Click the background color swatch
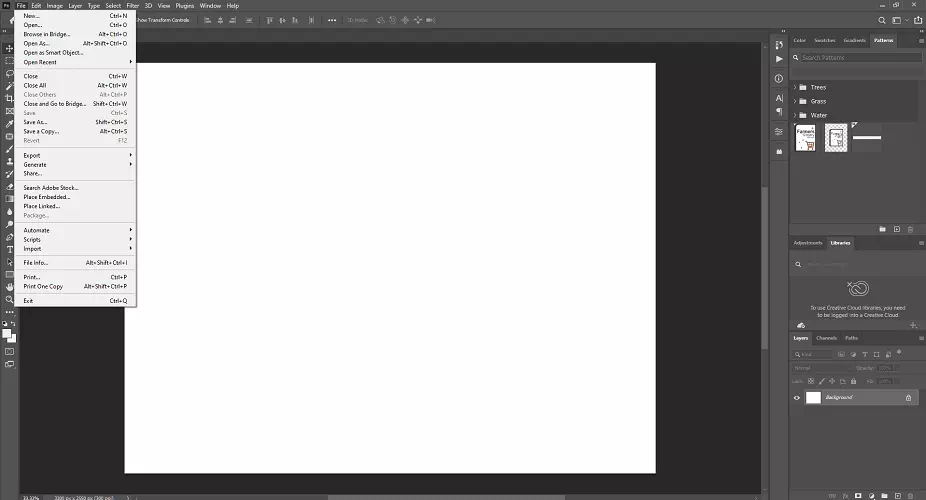Screen dimensions: 926x500 click(x=13, y=339)
